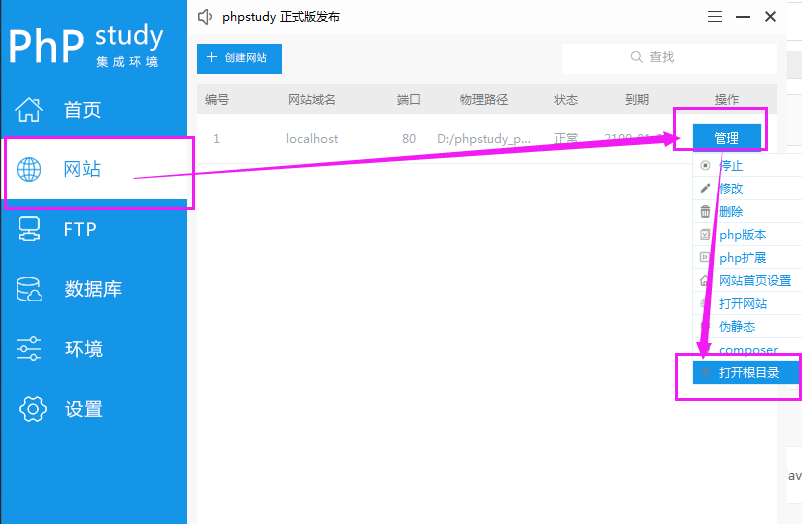
Task: Click the icon beside php扩展
Action: click(705, 257)
